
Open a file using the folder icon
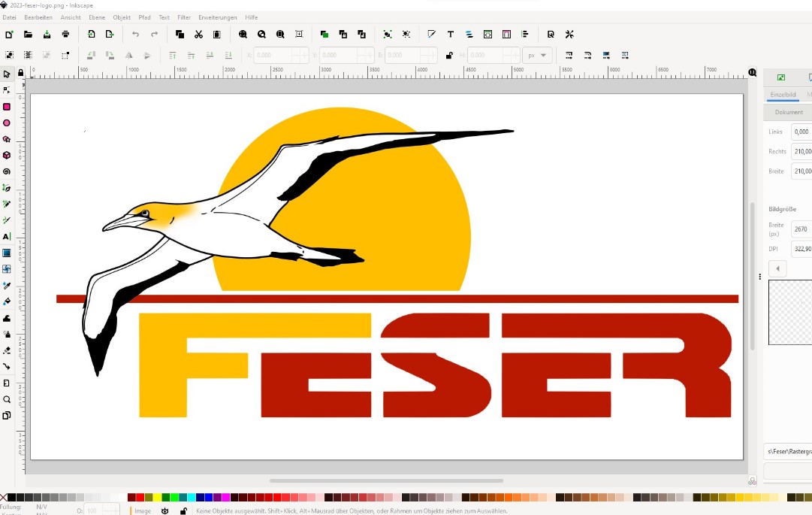(x=28, y=34)
